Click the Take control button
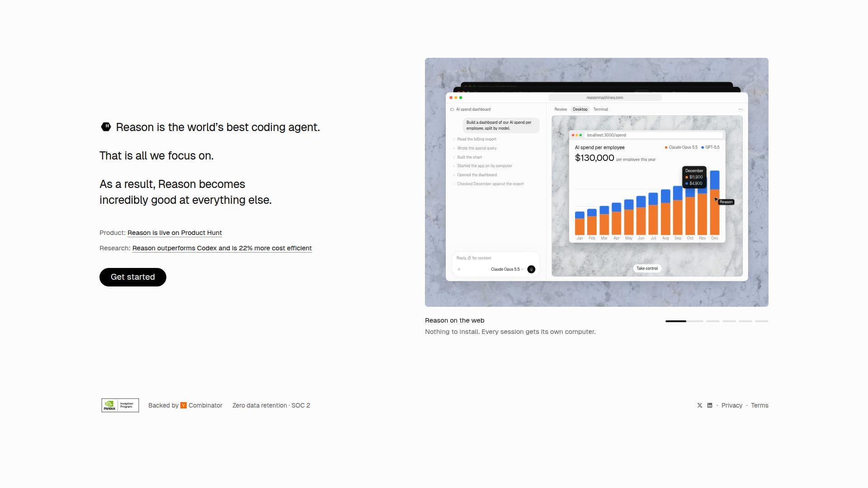The height and width of the screenshot is (488, 868). click(x=647, y=268)
